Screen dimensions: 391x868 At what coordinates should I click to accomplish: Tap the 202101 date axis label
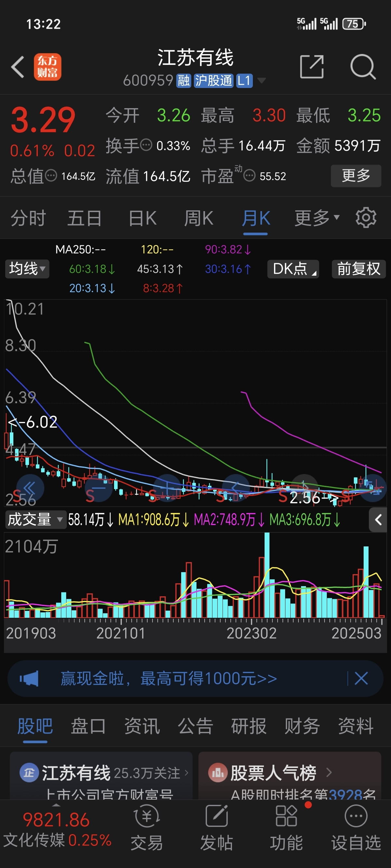(121, 633)
